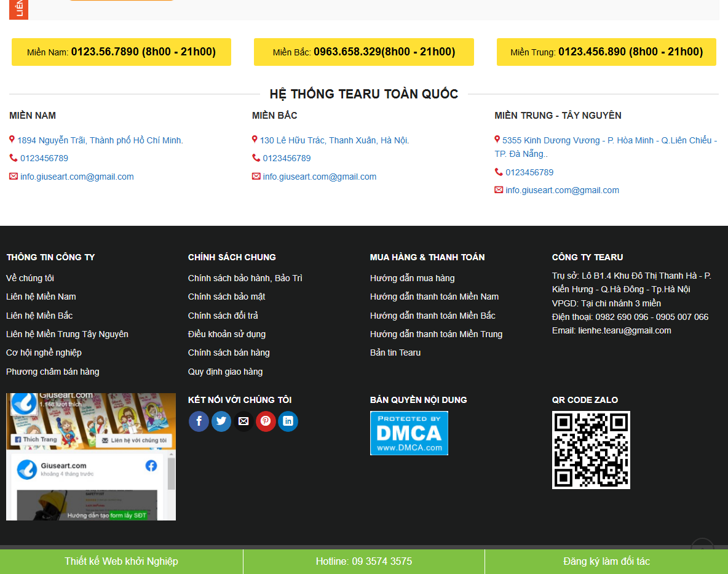Click the Twitter social icon
Screen dimensions: 728x574
[x=221, y=421]
